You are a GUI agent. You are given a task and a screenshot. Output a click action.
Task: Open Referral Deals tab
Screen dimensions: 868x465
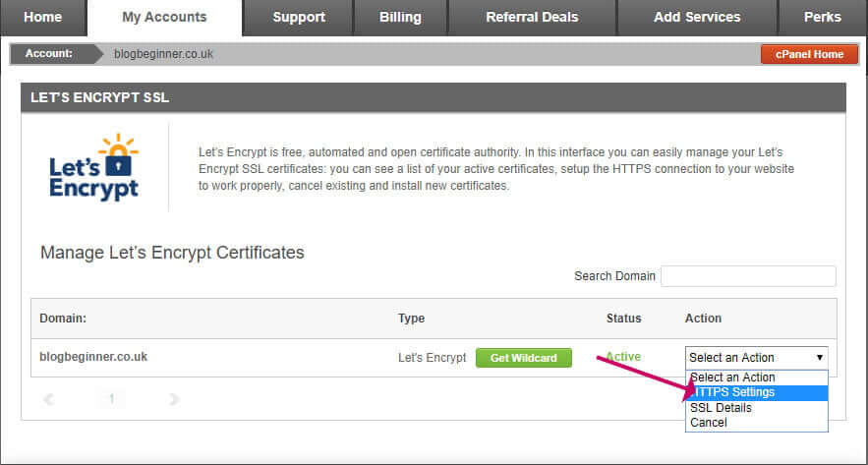point(532,17)
